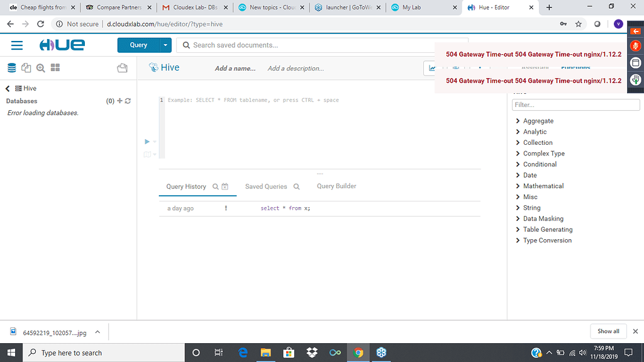Open explain options dropdown arrow

[x=155, y=154]
